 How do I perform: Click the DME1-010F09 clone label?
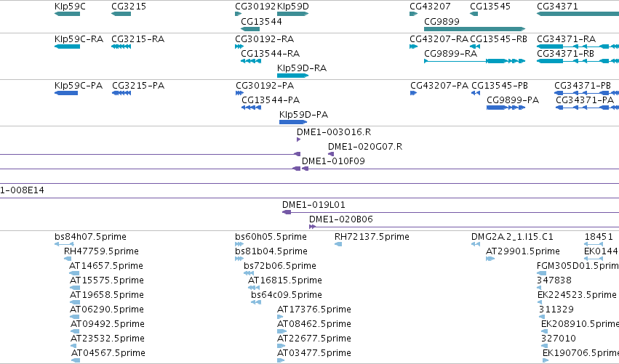[334, 161]
